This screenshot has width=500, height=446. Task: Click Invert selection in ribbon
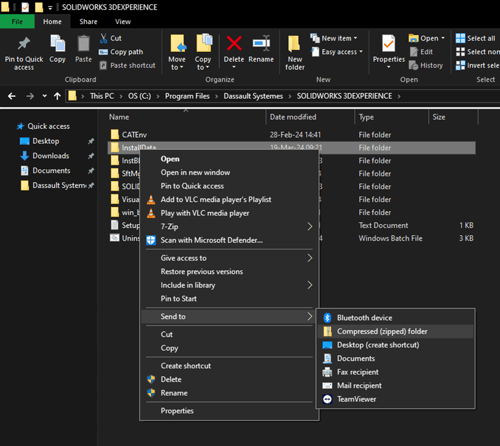[478, 65]
